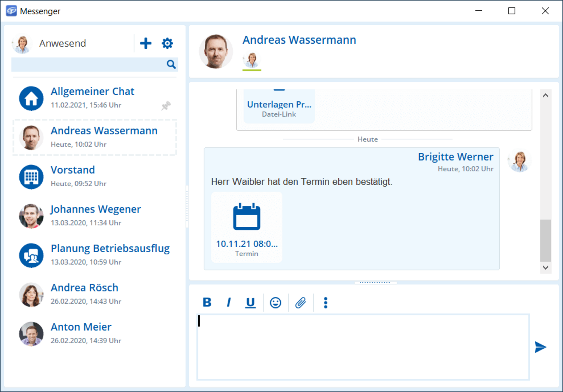The image size is (563, 392).
Task: Send message with the arrow icon
Action: click(x=540, y=347)
